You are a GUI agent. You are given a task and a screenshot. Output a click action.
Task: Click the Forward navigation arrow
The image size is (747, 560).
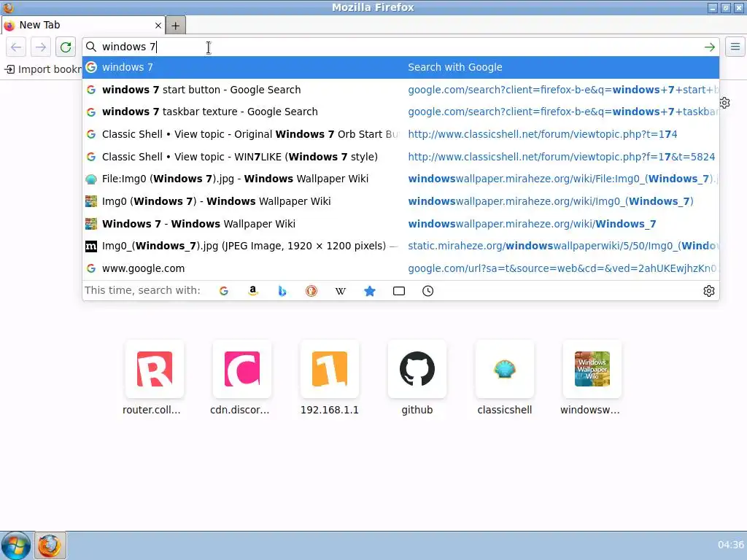(41, 47)
